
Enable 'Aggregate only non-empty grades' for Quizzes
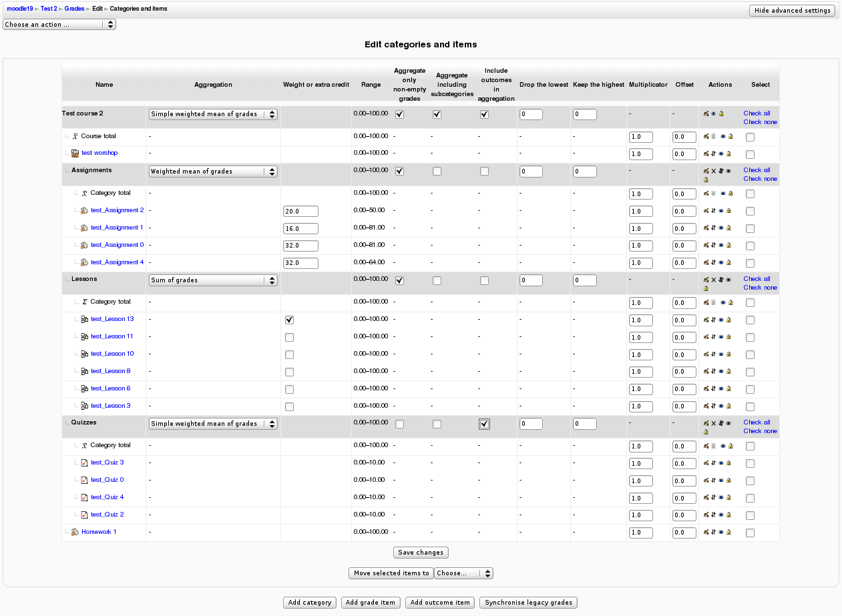point(399,424)
